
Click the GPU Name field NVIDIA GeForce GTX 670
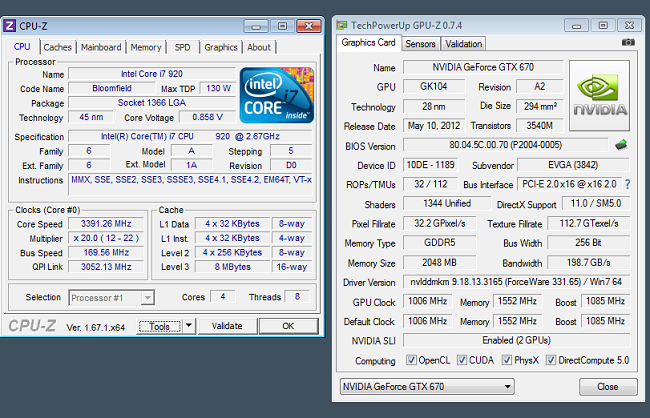coord(483,67)
